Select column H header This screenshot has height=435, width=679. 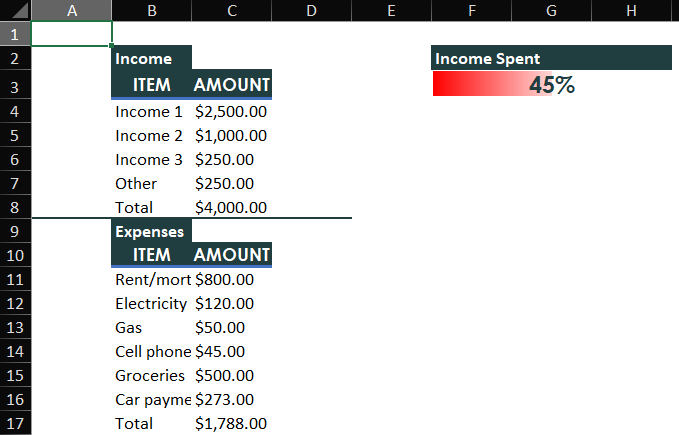point(630,10)
